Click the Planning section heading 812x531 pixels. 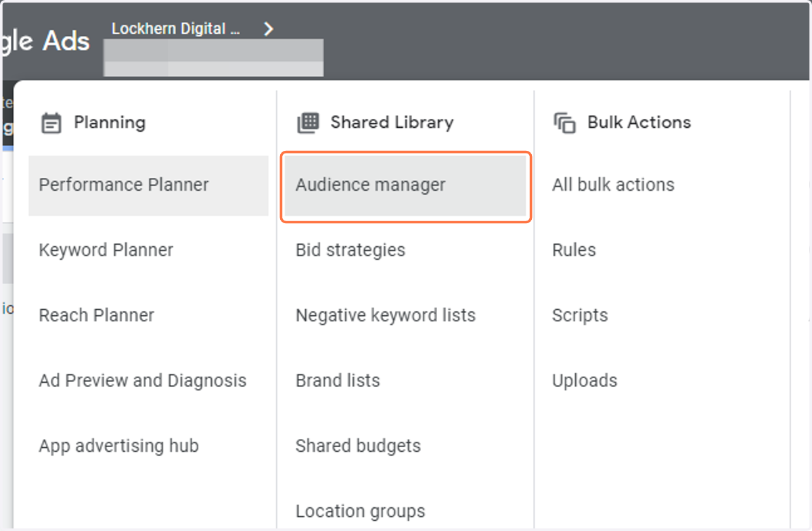coord(110,122)
